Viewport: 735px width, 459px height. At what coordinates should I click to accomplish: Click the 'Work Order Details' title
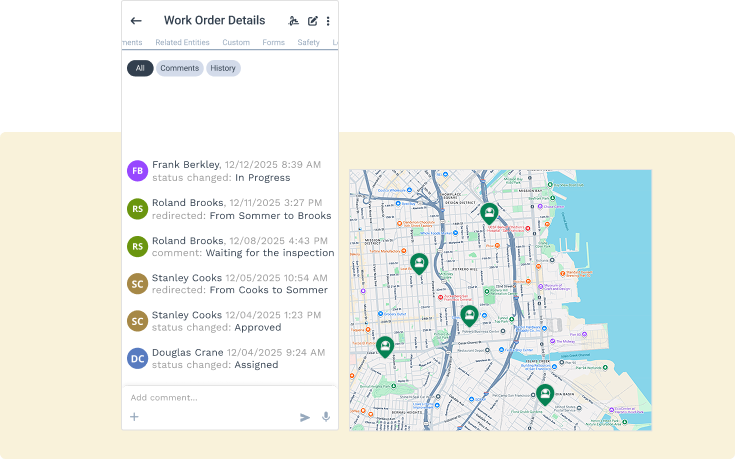point(214,20)
